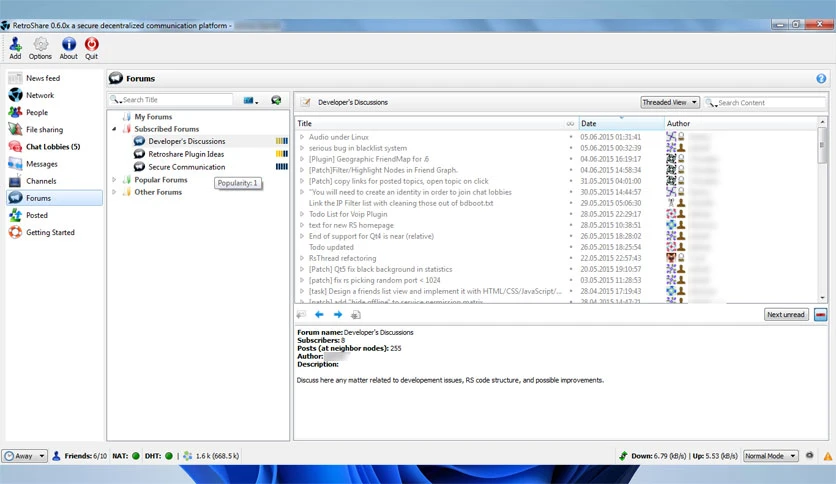Click the new thread pencil icon
Screen dimensions: 836x484
pyautogui.click(x=305, y=102)
